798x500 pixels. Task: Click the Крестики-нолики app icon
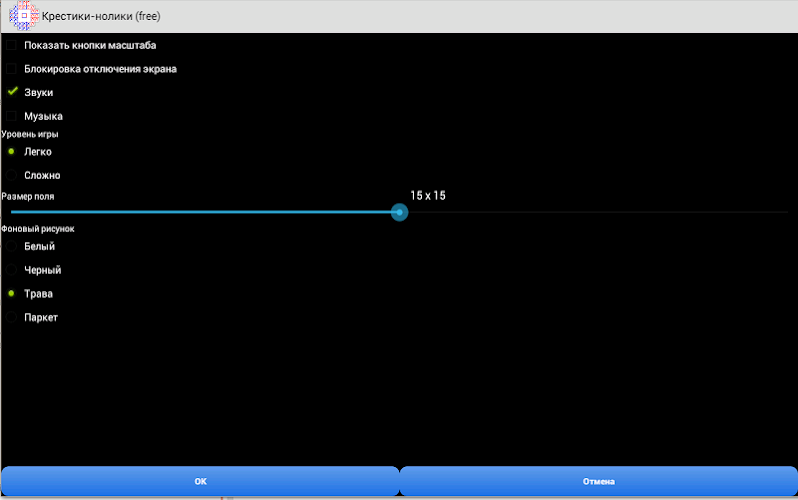(x=24, y=16)
